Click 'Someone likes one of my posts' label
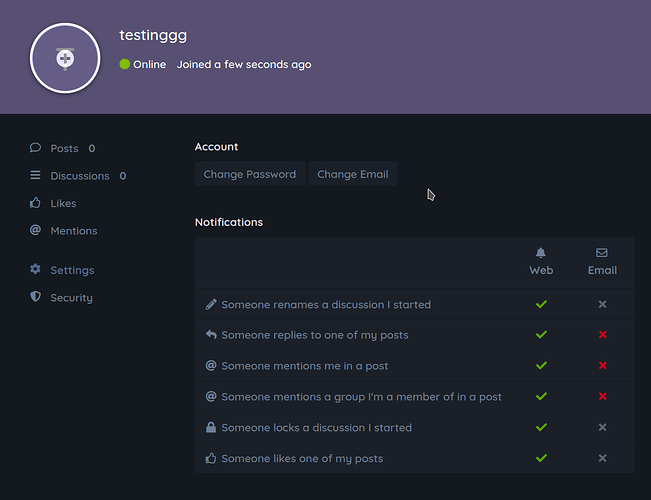The height and width of the screenshot is (500, 651). coord(302,458)
